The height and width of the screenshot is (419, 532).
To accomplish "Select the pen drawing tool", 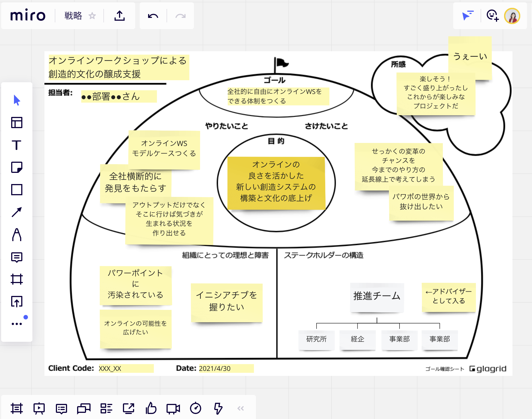I will [17, 234].
